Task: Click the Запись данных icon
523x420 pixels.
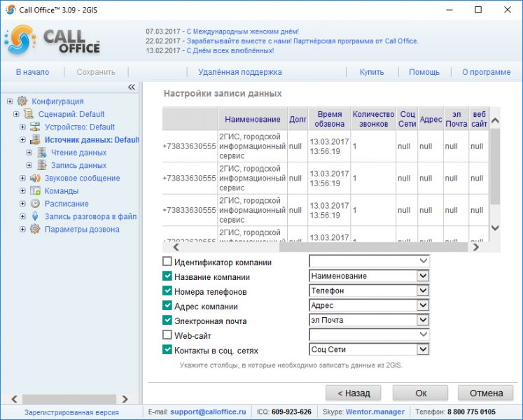Action: 42,165
